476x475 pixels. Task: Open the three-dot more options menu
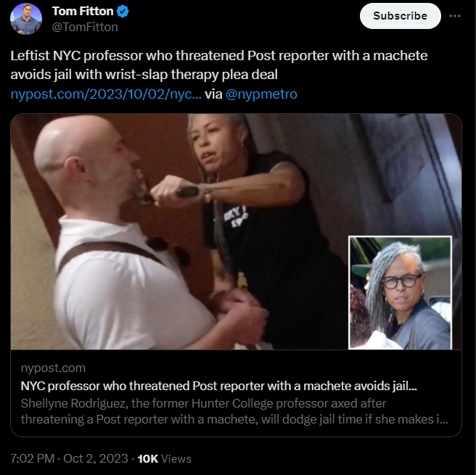[x=454, y=16]
